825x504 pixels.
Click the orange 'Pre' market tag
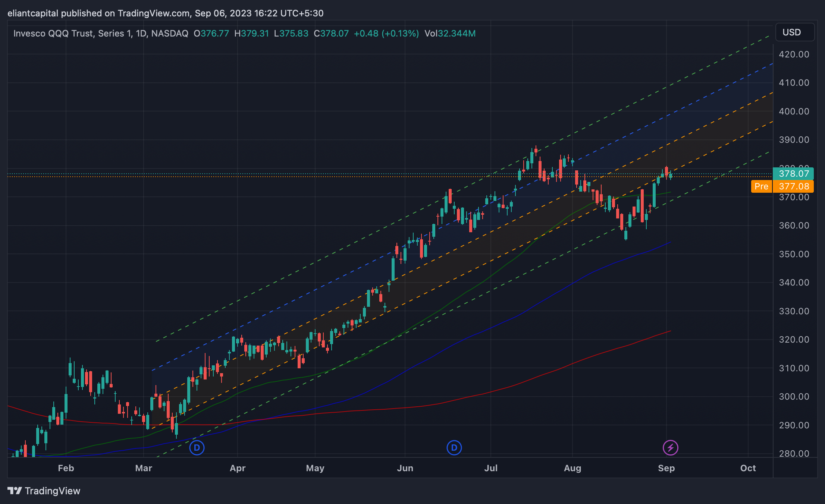761,186
